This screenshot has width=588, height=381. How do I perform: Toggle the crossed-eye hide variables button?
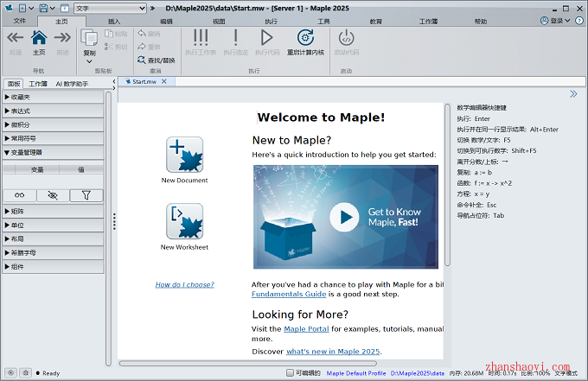pos(53,195)
